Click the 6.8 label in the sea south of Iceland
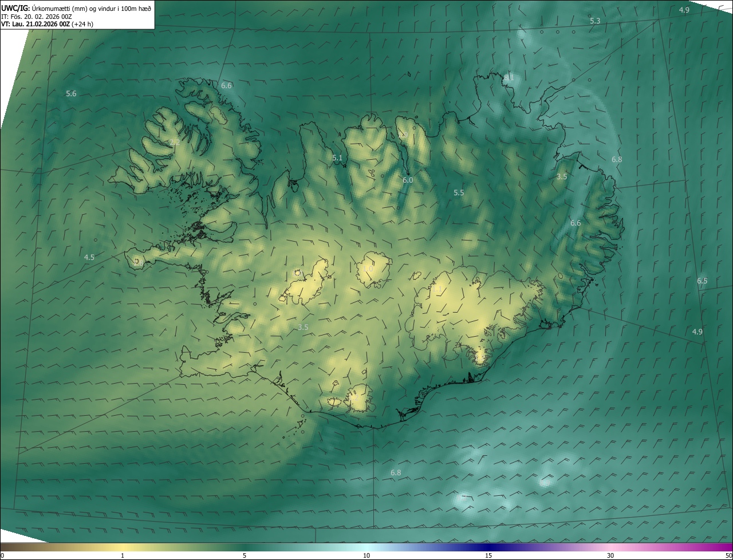Viewport: 733px width, 560px height. pyautogui.click(x=396, y=472)
